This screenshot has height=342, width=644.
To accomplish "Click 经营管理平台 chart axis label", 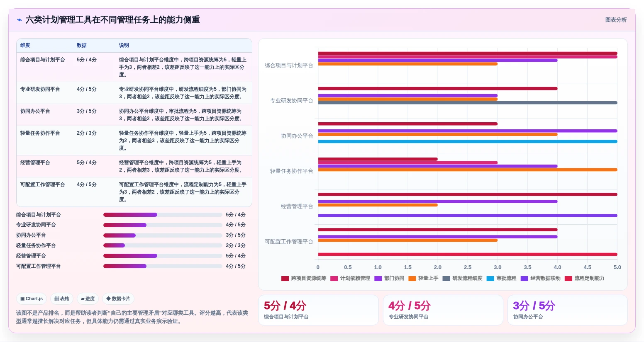I will click(x=297, y=206).
